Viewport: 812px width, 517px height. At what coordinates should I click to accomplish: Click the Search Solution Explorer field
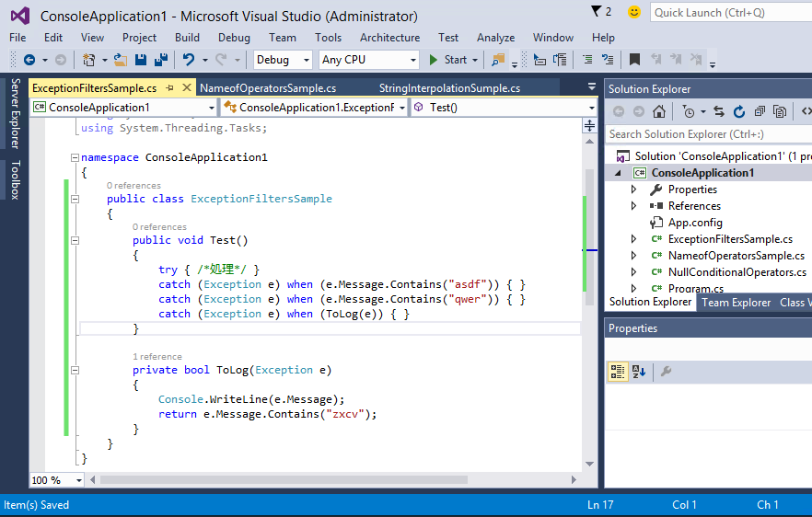coord(710,134)
